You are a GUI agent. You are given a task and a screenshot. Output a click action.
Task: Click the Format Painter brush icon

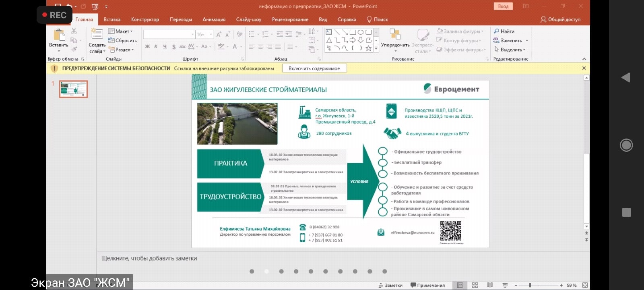(x=74, y=49)
